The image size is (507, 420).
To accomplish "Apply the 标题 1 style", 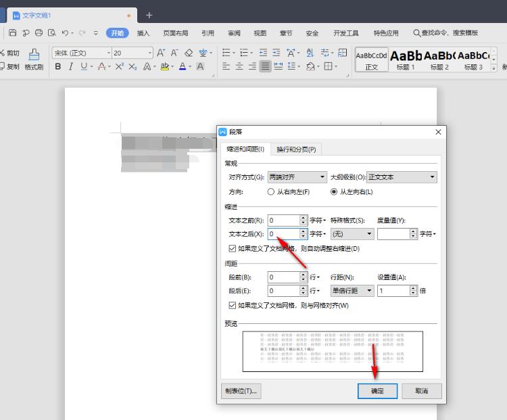I will (x=406, y=60).
